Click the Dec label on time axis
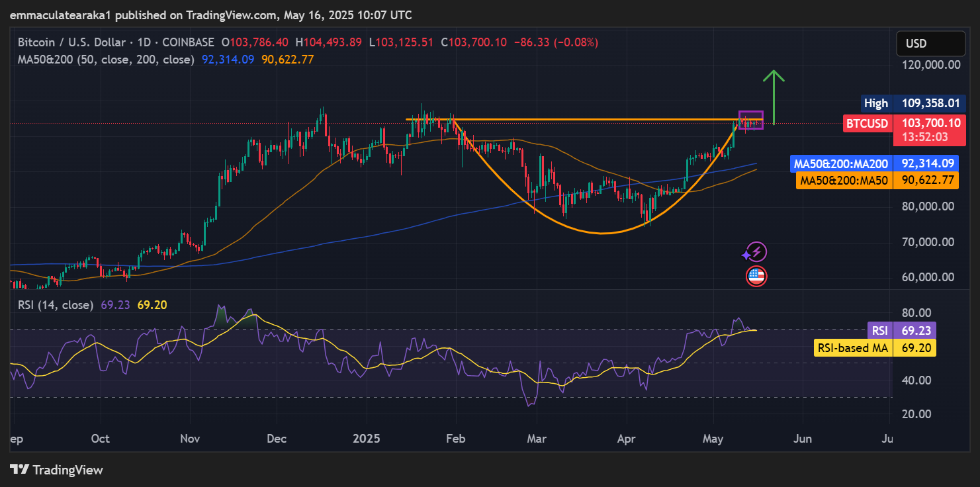Screen dimensions: 980x487 tap(276, 439)
